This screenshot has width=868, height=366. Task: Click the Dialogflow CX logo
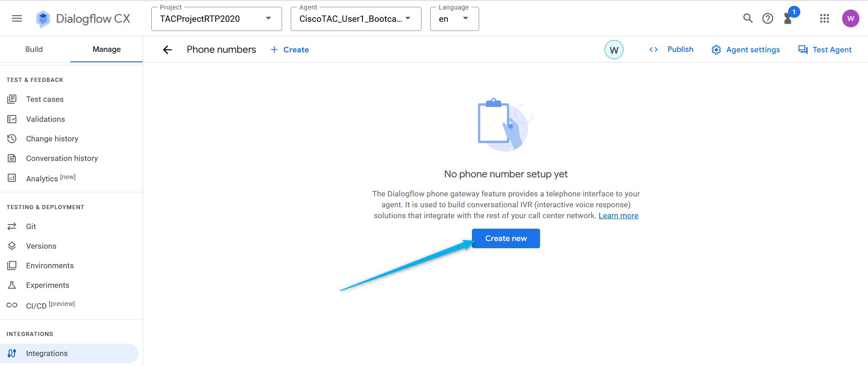[x=83, y=19]
